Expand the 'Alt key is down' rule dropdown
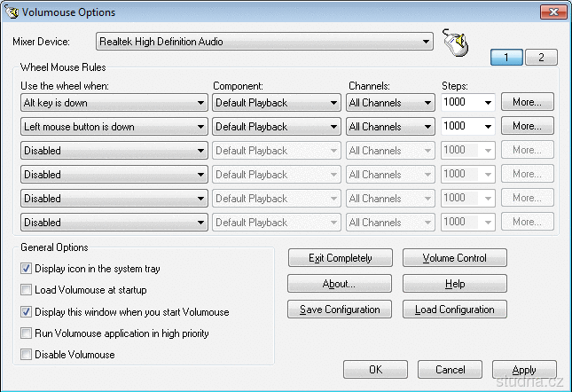The height and width of the screenshot is (392, 572). click(x=201, y=103)
